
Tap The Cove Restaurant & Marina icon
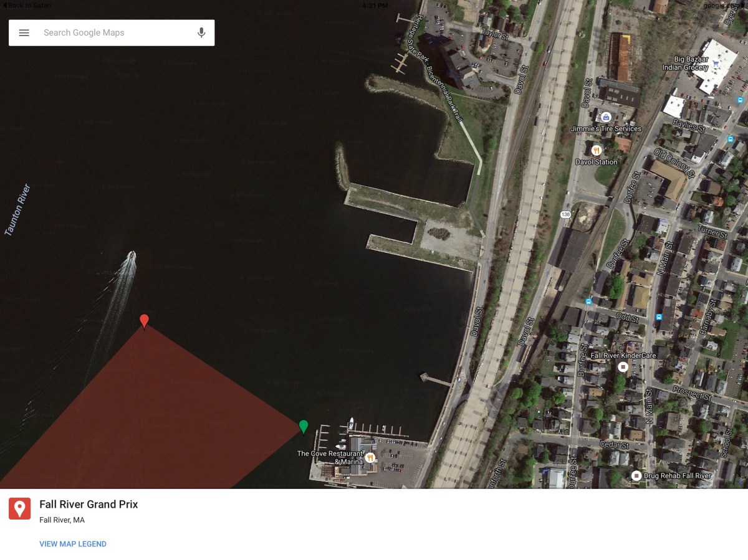[370, 458]
